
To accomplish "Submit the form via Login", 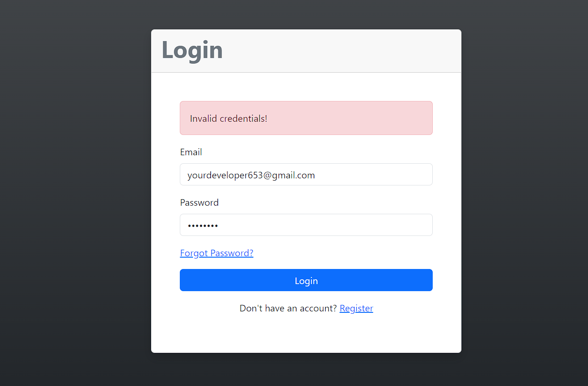I will click(306, 280).
